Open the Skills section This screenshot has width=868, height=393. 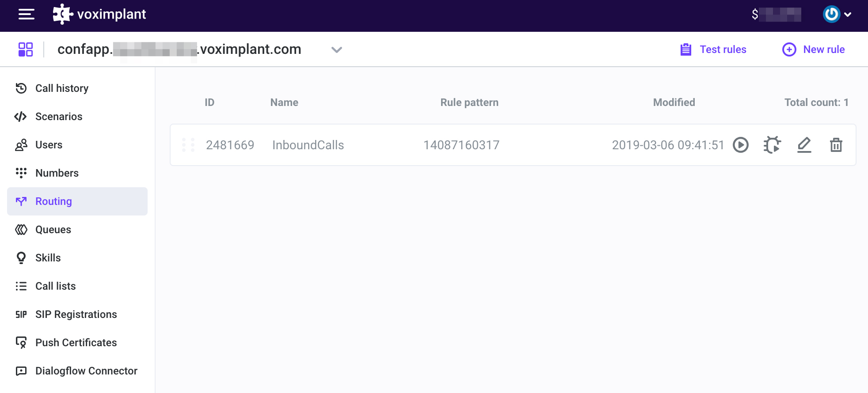77,258
